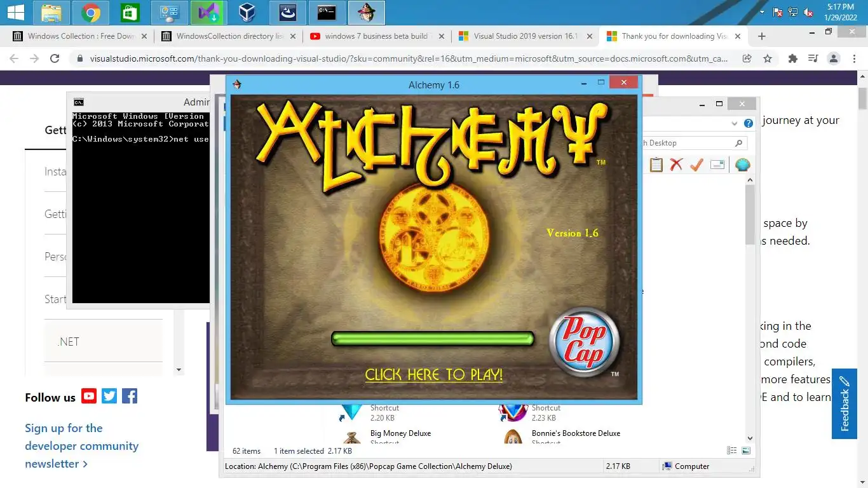This screenshot has width=868, height=488.
Task: Open a new Chrome tab
Action: pos(762,36)
